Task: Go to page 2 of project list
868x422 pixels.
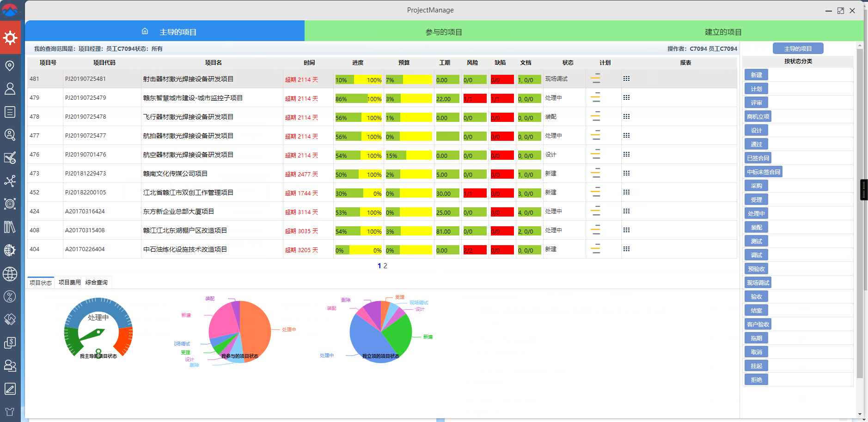Action: (385, 266)
